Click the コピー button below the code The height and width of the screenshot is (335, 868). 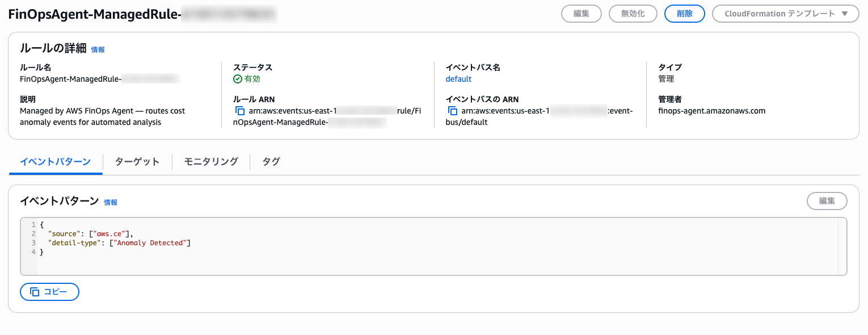(x=49, y=292)
